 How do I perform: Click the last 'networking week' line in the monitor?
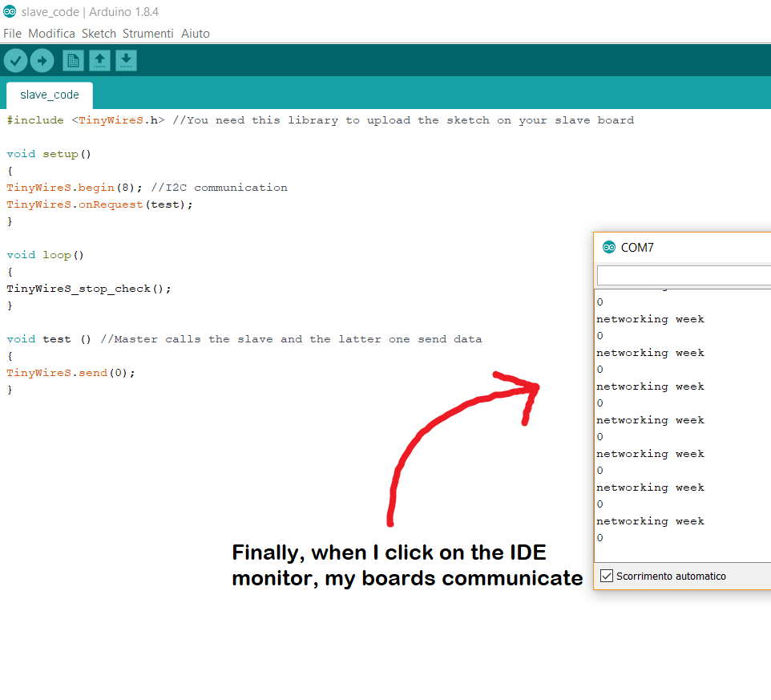(650, 521)
